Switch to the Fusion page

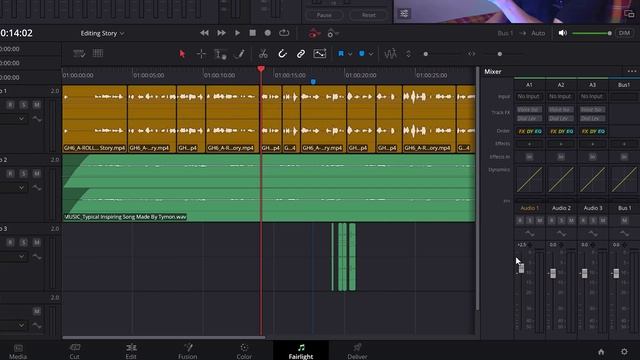click(188, 351)
